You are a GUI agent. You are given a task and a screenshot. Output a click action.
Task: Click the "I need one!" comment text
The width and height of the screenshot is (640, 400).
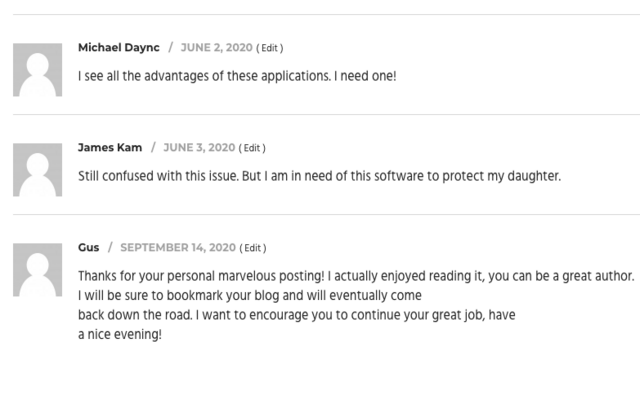237,76
